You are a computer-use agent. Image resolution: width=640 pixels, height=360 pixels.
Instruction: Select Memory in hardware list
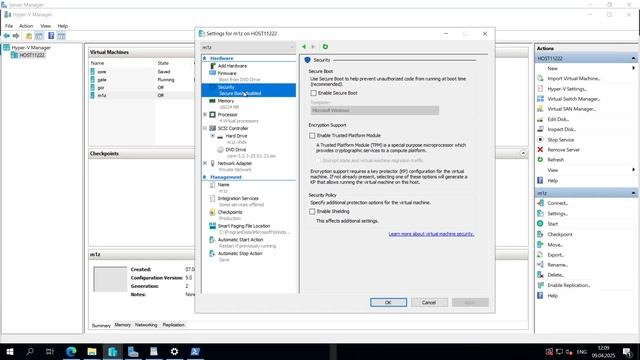click(226, 101)
